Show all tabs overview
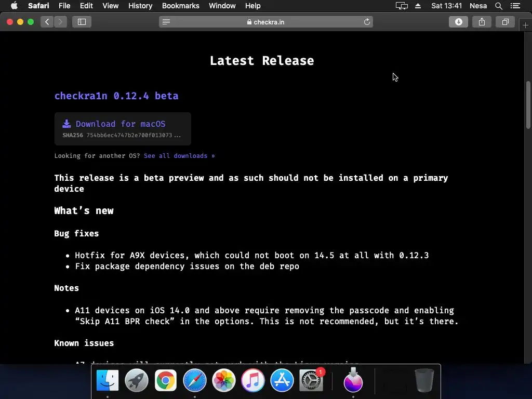The image size is (532, 399). (505, 22)
